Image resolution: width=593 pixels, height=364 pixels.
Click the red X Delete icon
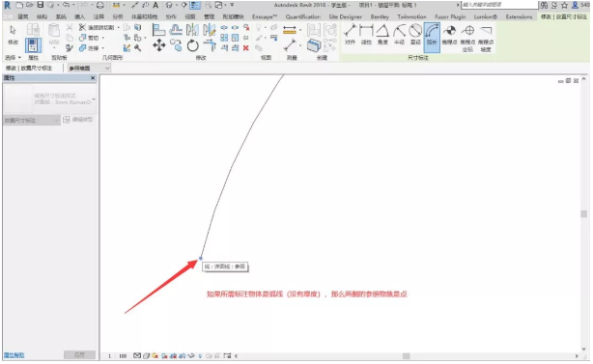click(246, 48)
